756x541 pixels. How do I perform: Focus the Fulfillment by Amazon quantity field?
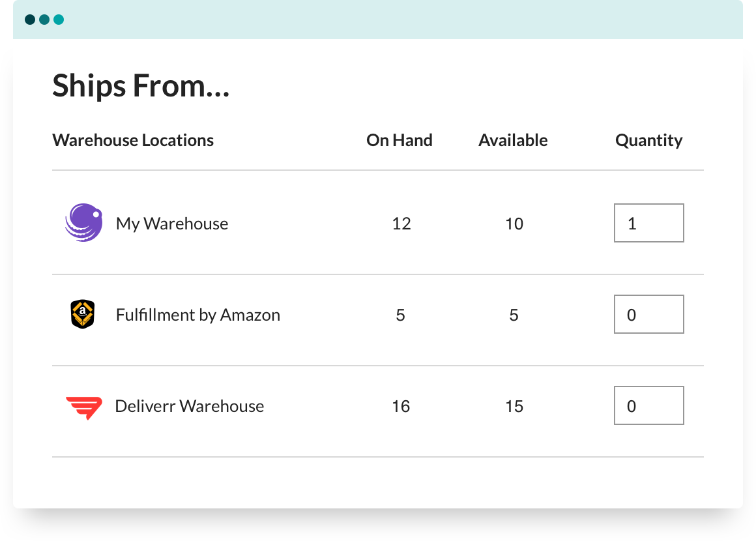coord(648,314)
